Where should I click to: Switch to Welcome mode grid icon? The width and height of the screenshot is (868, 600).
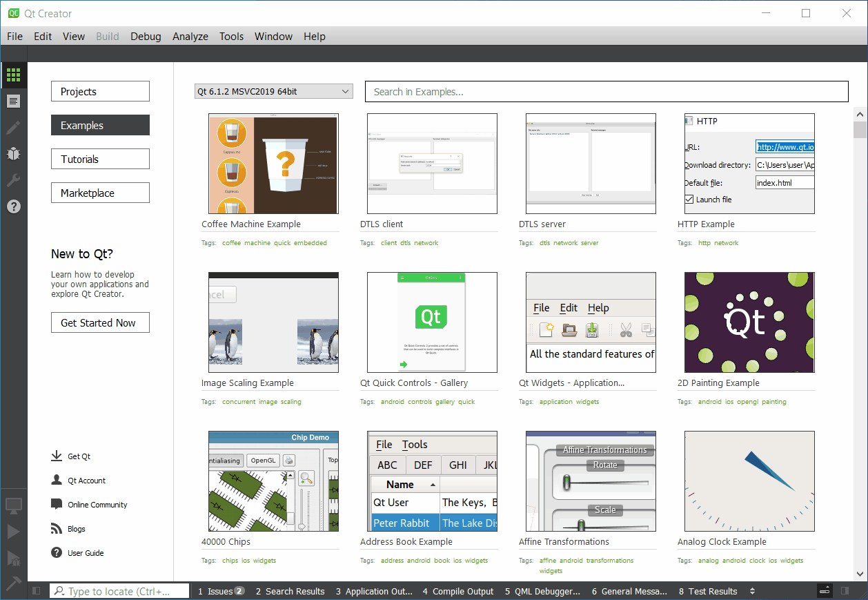(x=13, y=75)
